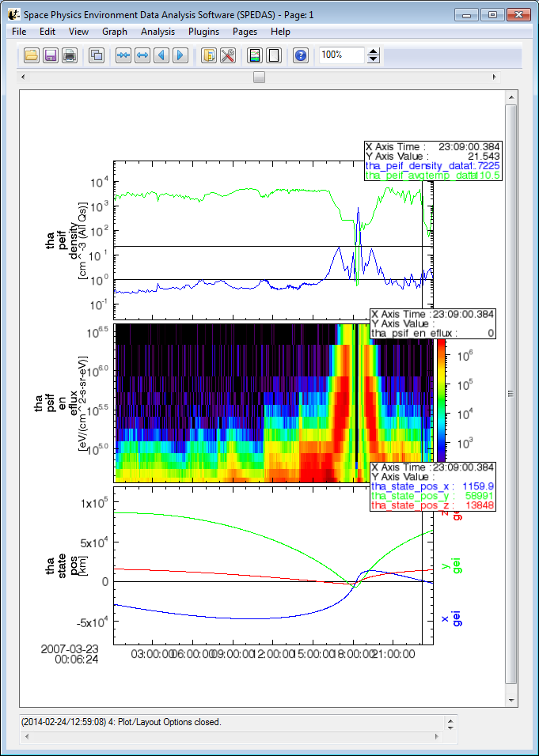Click the vertical scrollbar down arrow of plot
The image size is (539, 756).
pos(511,701)
